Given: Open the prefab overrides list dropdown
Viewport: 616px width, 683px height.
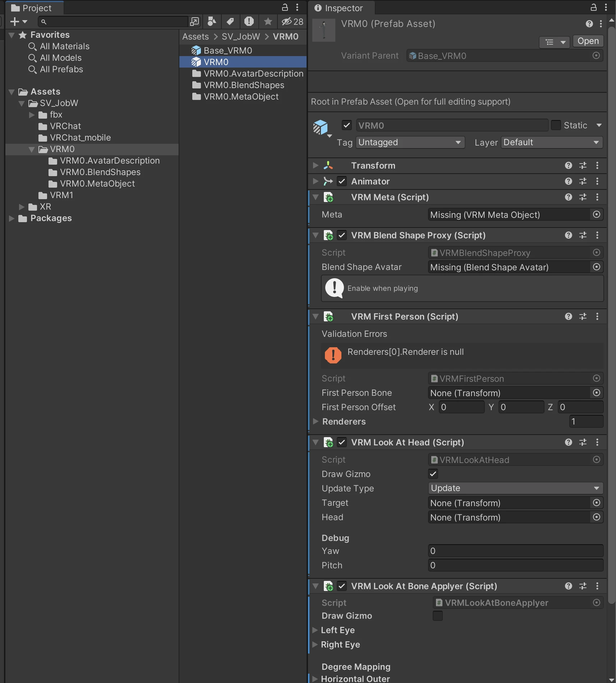Looking at the screenshot, I should 555,42.
